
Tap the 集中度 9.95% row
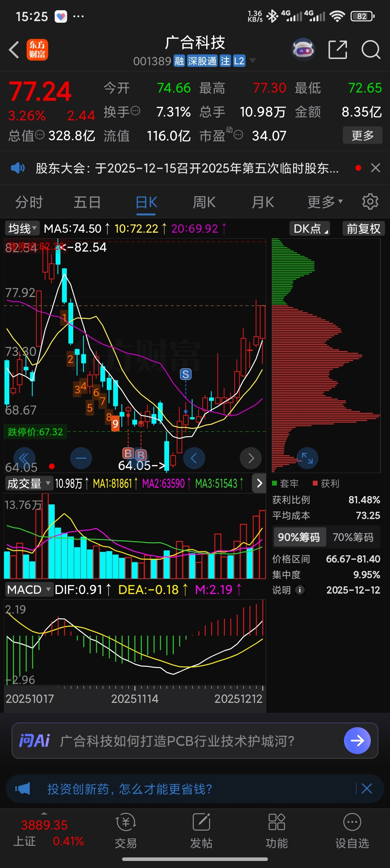pos(326,575)
